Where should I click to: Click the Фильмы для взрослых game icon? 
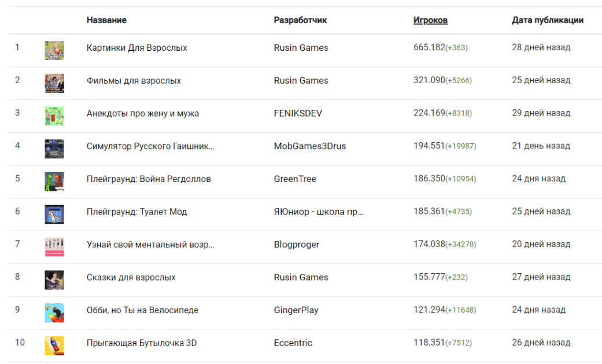click(54, 83)
